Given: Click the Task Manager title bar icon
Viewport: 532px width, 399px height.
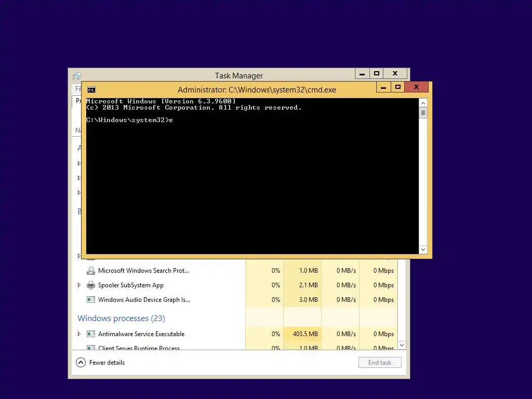Looking at the screenshot, I should (x=77, y=76).
